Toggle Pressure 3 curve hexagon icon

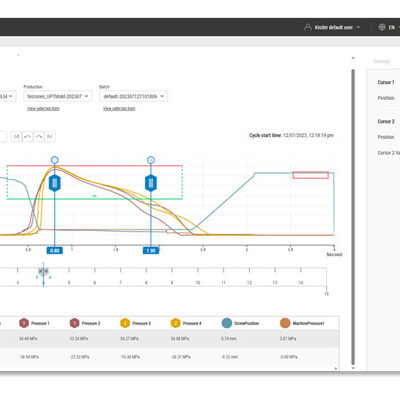[125, 323]
